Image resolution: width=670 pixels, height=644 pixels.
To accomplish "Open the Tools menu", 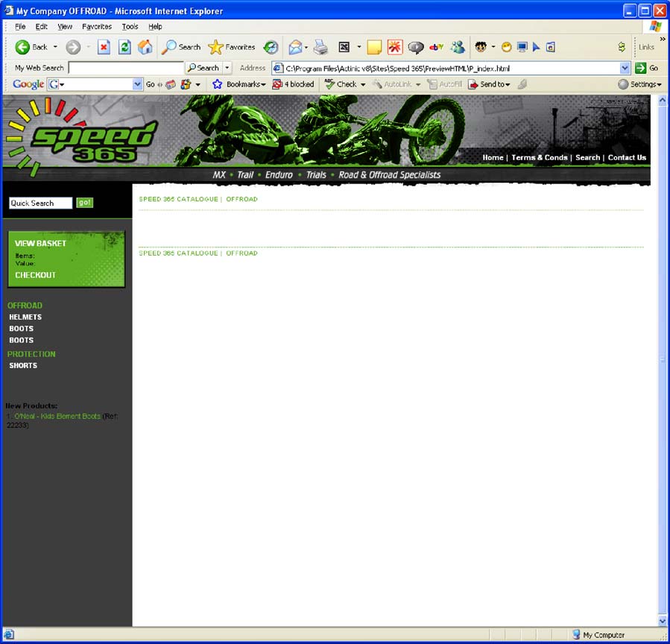I will pos(130,27).
